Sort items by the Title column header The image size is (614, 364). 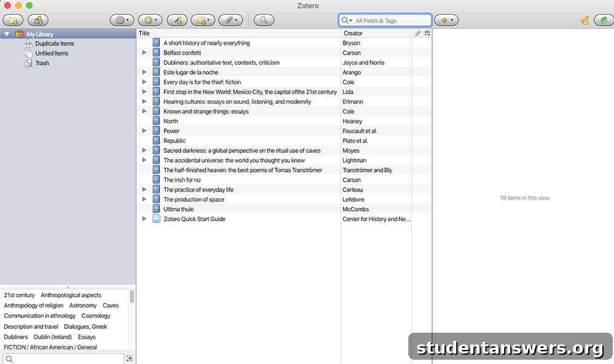(238, 33)
